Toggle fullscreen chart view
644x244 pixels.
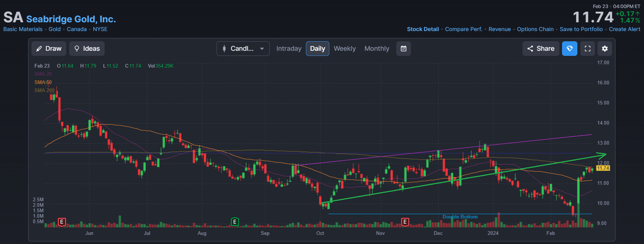tap(588, 49)
